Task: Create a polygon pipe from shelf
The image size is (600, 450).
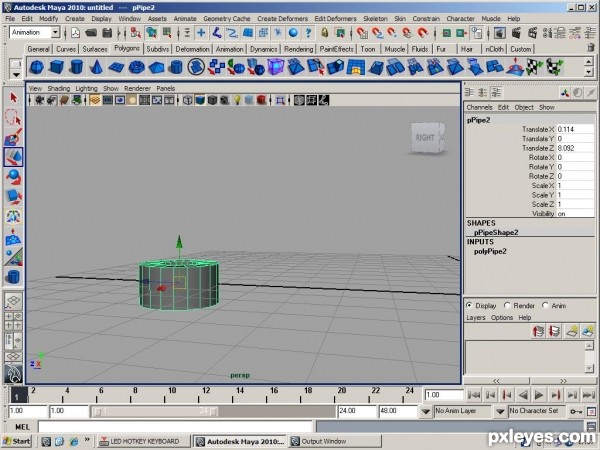Action: point(176,67)
